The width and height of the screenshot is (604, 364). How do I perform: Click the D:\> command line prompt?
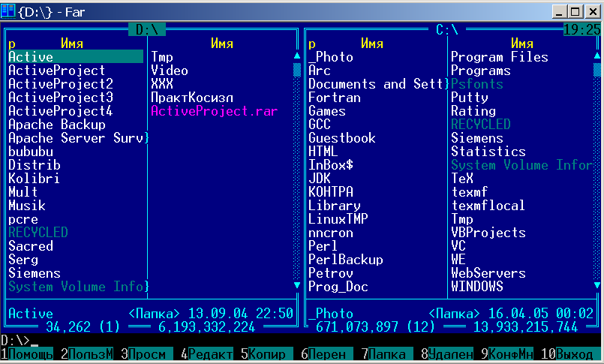pos(16,340)
